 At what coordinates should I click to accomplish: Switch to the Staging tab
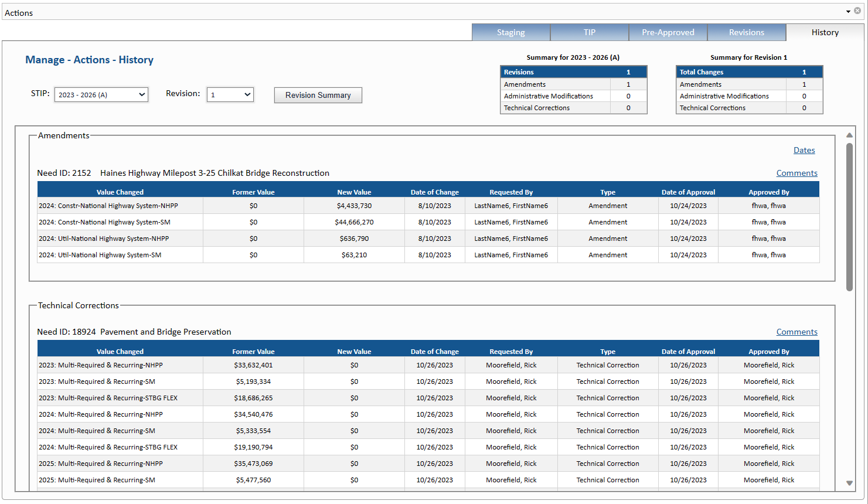pos(511,32)
